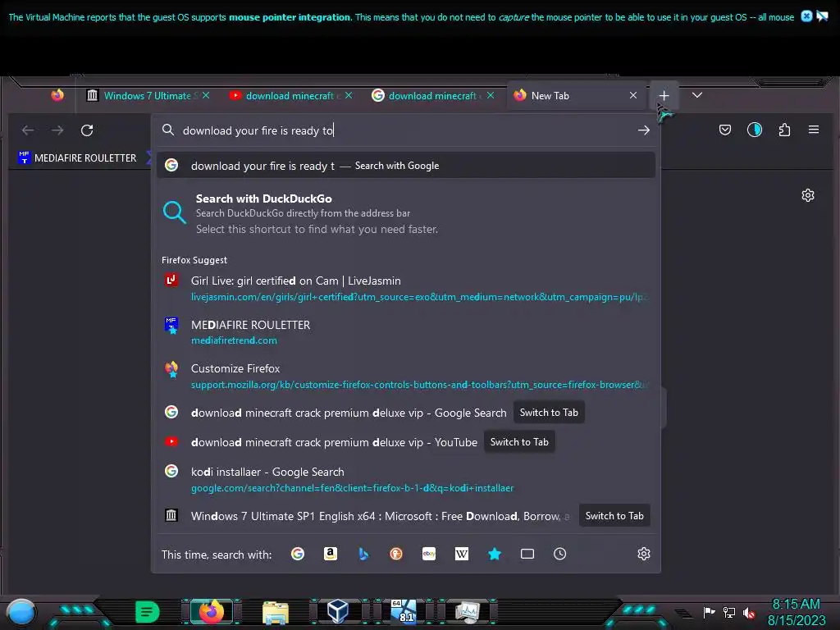Screen dimensions: 840x630
Task: Click Firefox taskbar icon
Action: [x=212, y=612]
